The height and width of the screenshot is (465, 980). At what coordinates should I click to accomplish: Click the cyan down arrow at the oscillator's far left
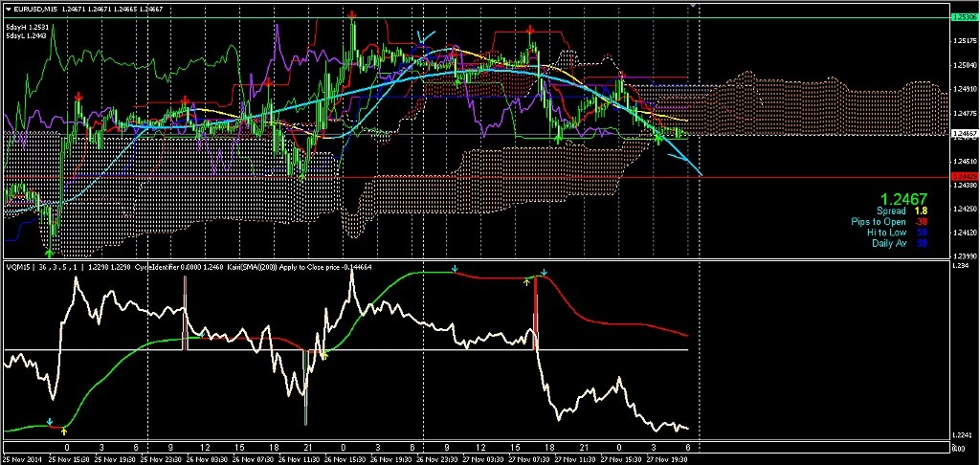click(x=50, y=422)
